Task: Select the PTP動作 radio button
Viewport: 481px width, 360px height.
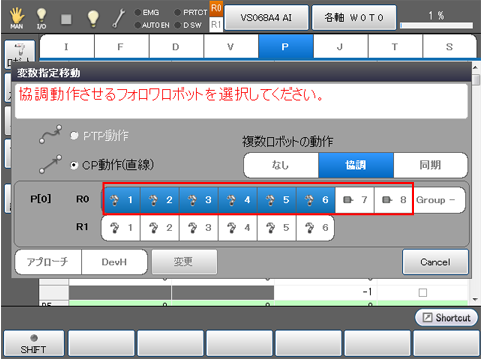Action: 74,136
